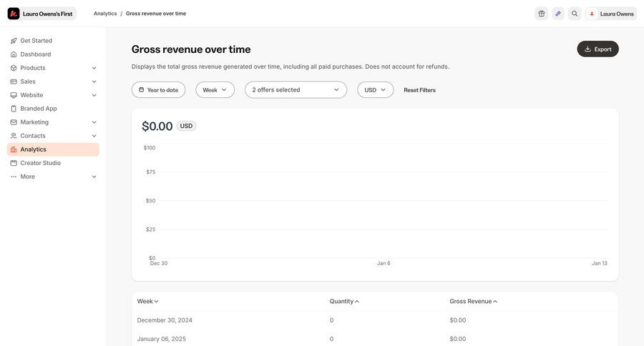This screenshot has width=644, height=346.
Task: Select Analytics in the sidebar
Action: point(34,149)
